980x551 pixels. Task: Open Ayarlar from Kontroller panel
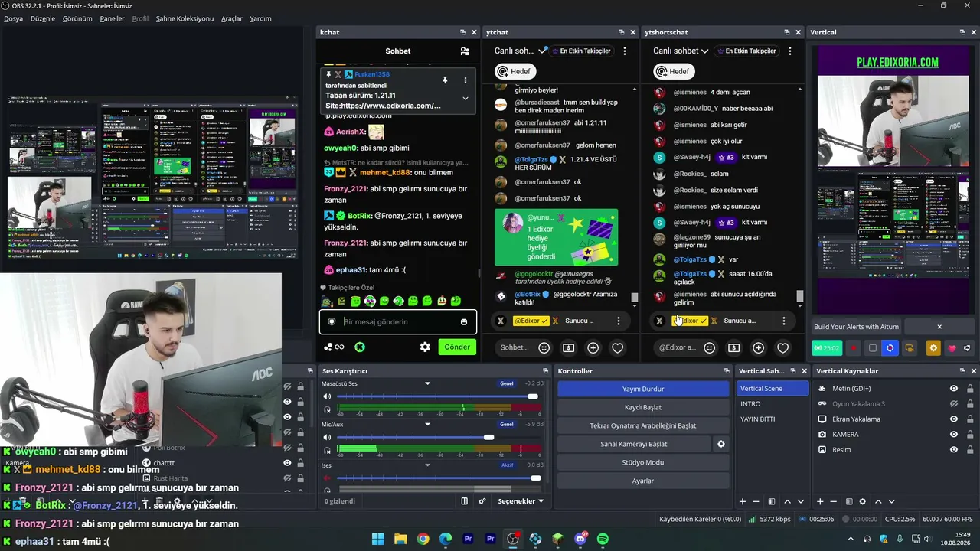643,481
